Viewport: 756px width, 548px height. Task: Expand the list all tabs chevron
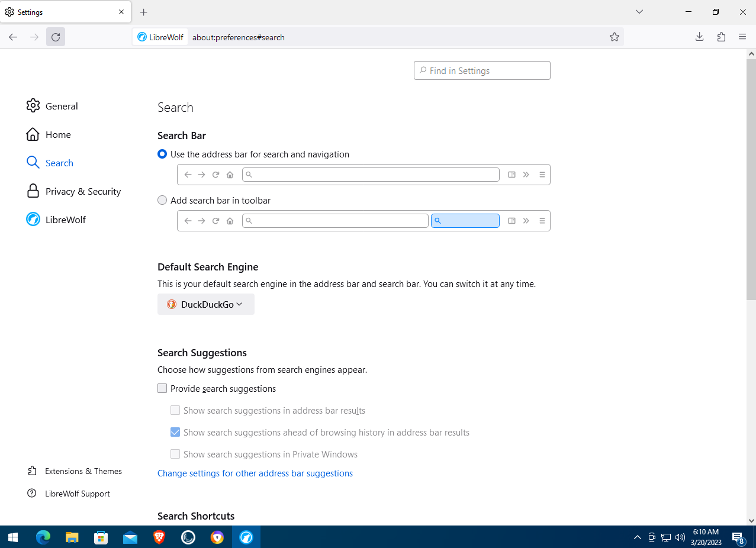(639, 12)
